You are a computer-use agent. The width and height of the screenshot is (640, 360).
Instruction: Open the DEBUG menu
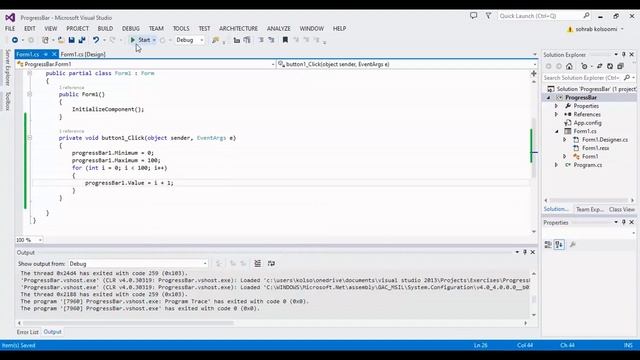(x=131, y=29)
